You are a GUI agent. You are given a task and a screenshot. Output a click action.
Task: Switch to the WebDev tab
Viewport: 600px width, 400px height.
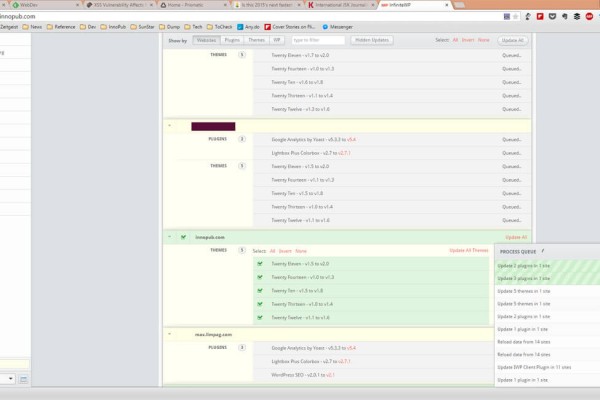click(43, 5)
